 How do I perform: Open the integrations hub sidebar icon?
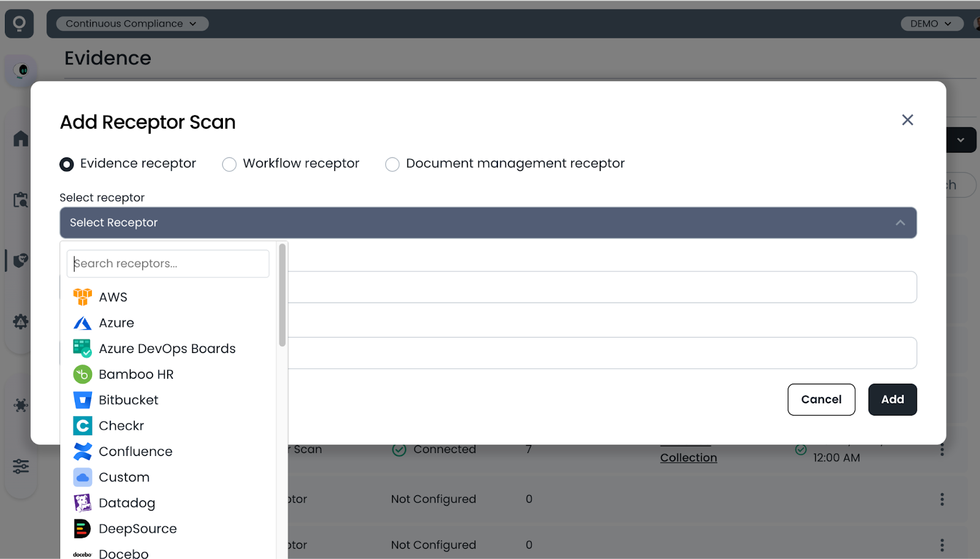(x=21, y=405)
